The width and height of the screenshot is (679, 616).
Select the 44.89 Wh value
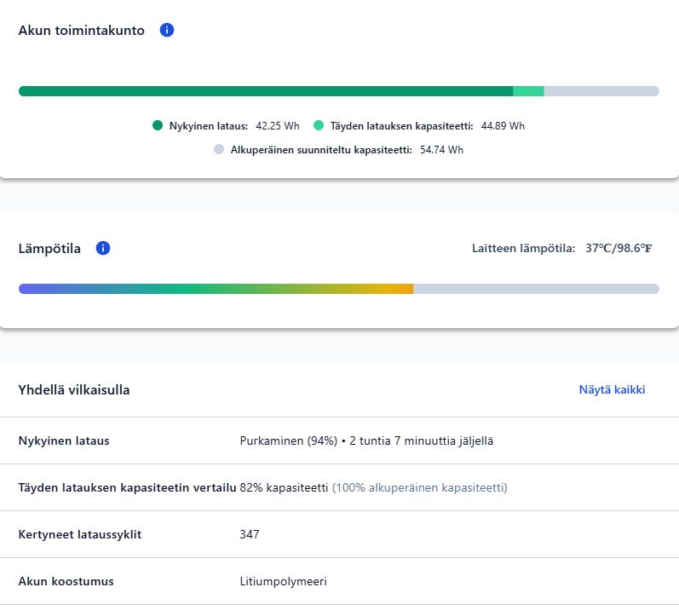pyautogui.click(x=503, y=126)
